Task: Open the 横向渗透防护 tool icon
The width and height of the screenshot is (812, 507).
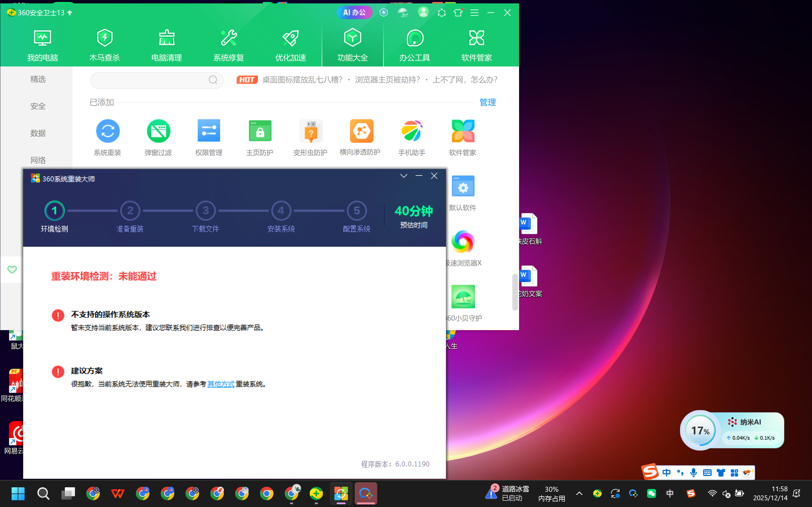Action: [x=361, y=131]
